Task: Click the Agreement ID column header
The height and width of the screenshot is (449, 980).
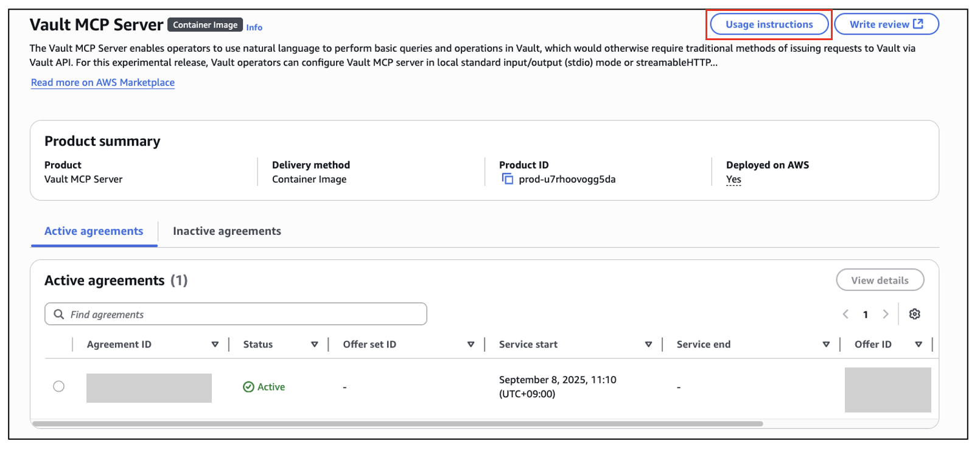Action: tap(119, 344)
